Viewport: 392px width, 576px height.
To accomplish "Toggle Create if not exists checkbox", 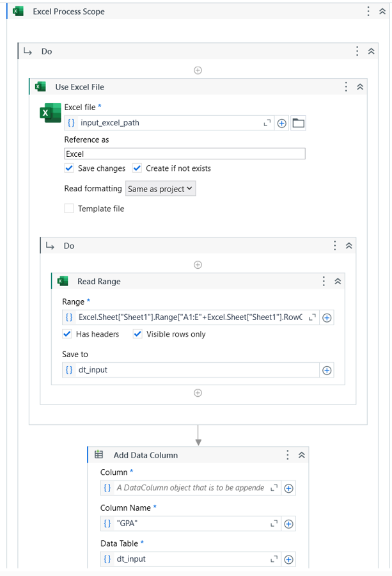I will [x=137, y=168].
